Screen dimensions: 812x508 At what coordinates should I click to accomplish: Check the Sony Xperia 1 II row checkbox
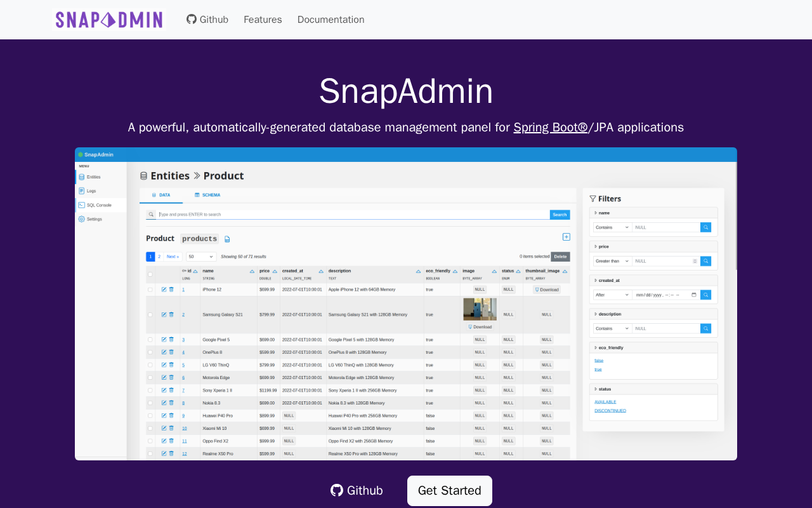click(x=150, y=390)
